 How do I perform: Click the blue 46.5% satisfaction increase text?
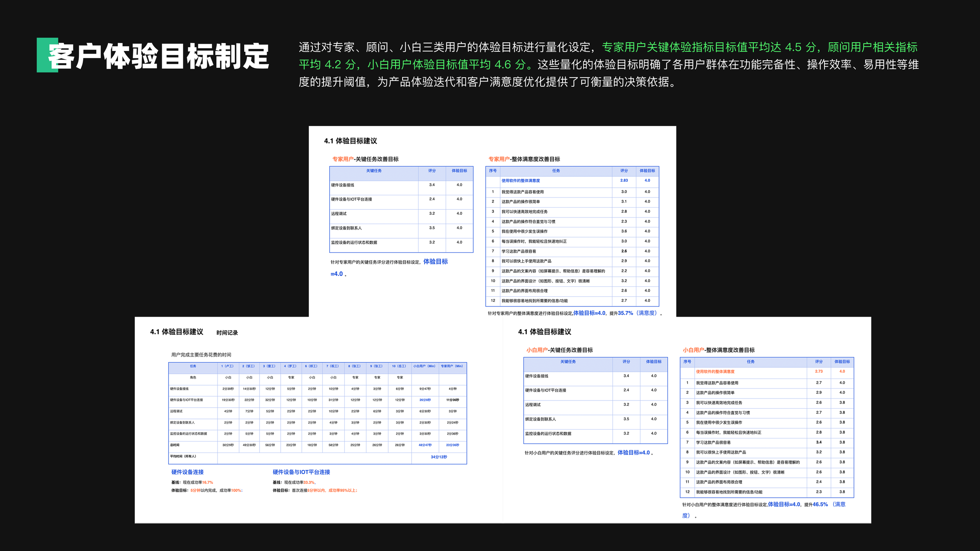click(820, 504)
